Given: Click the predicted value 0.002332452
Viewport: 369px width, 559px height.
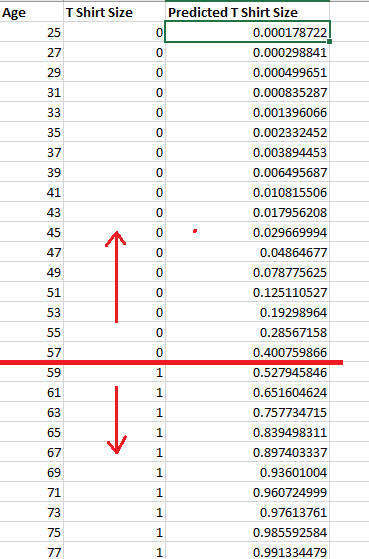Looking at the screenshot, I should [x=247, y=132].
